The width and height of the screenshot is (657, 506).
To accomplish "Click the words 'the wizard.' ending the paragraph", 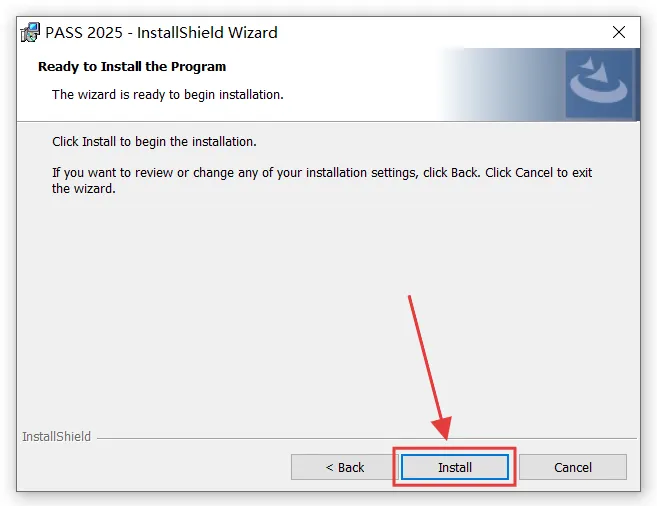I will (x=83, y=188).
